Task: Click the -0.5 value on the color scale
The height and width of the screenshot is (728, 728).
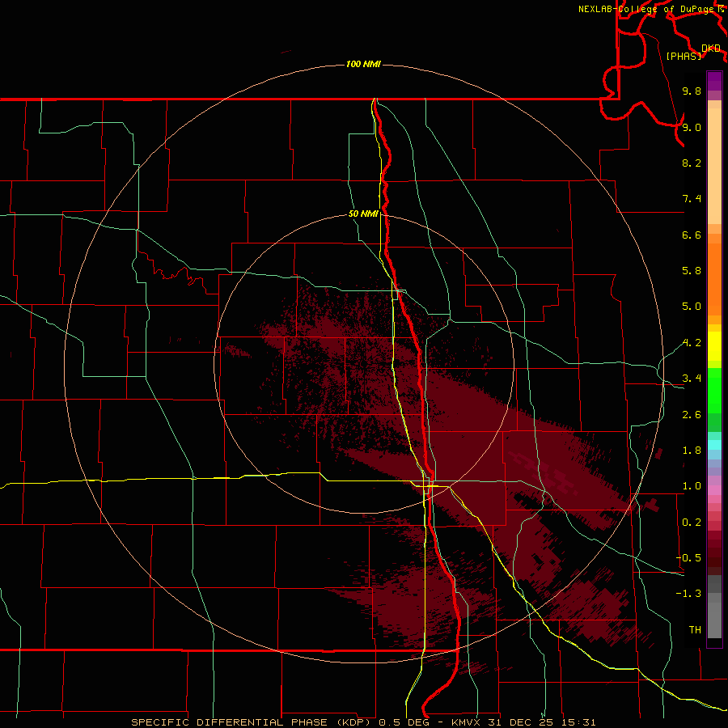Action: pos(688,557)
